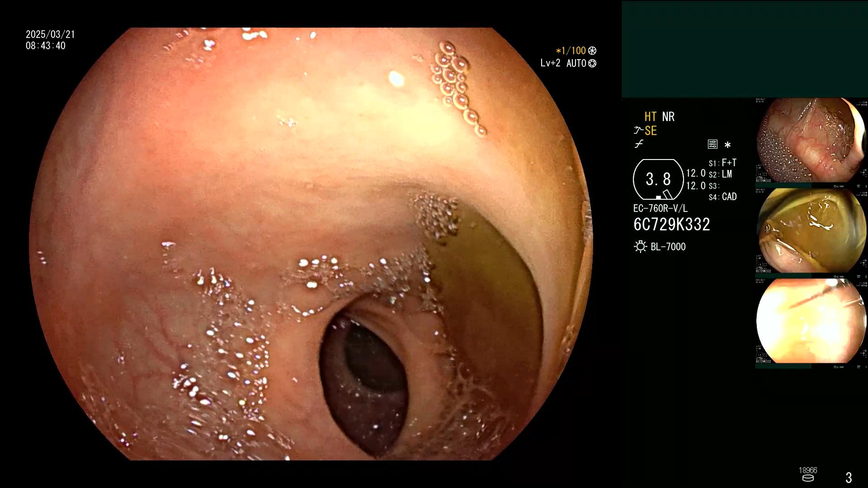Click the captured image count 3

click(849, 478)
